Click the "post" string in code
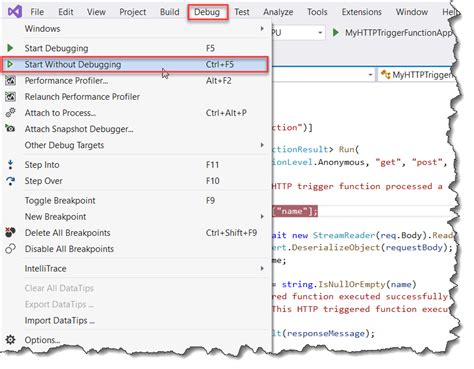Image resolution: width=474 pixels, height=369 pixels. 427,162
